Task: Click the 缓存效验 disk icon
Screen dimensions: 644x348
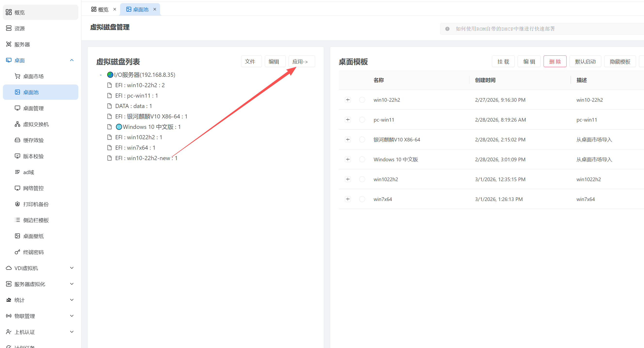Action: [17, 140]
